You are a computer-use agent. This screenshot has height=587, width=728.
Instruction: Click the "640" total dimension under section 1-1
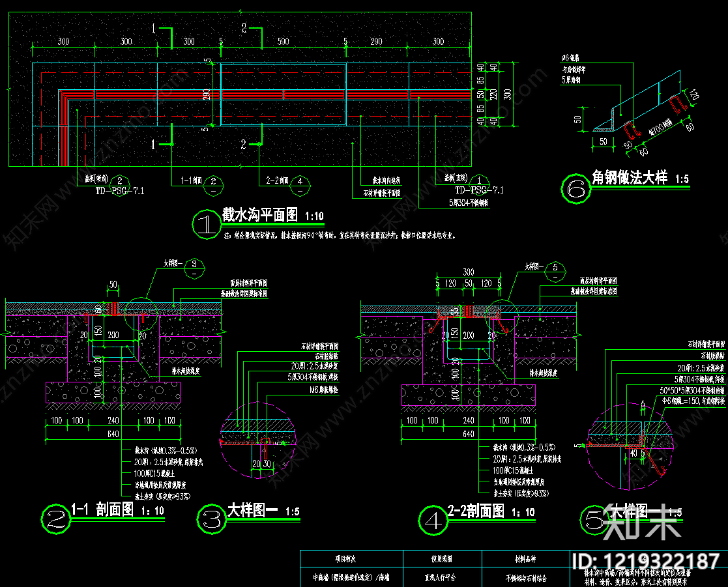pos(113,435)
